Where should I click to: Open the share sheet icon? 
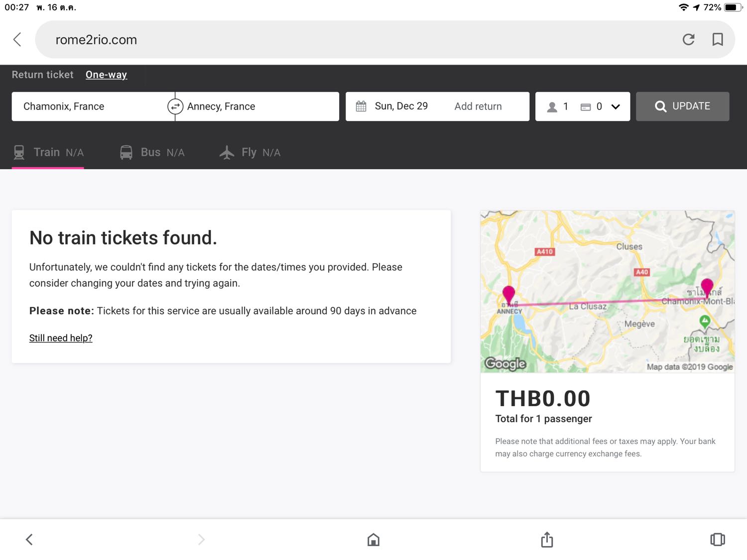tap(547, 539)
